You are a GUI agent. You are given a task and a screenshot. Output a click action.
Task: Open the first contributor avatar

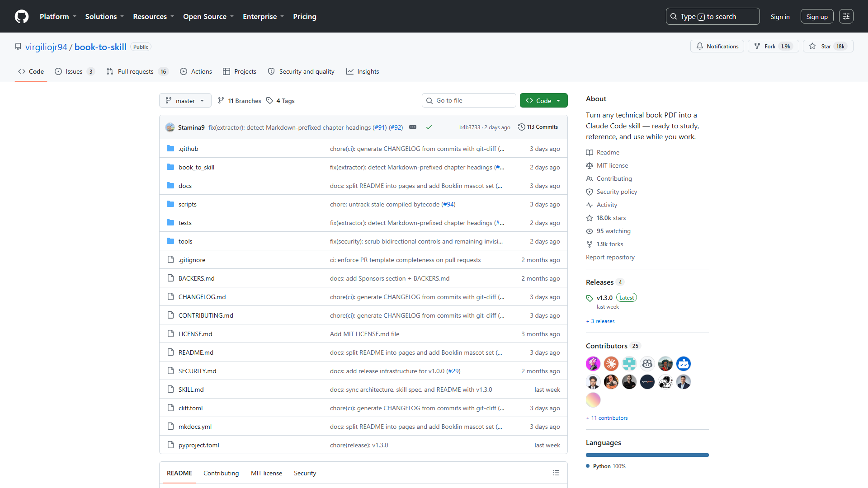click(593, 364)
